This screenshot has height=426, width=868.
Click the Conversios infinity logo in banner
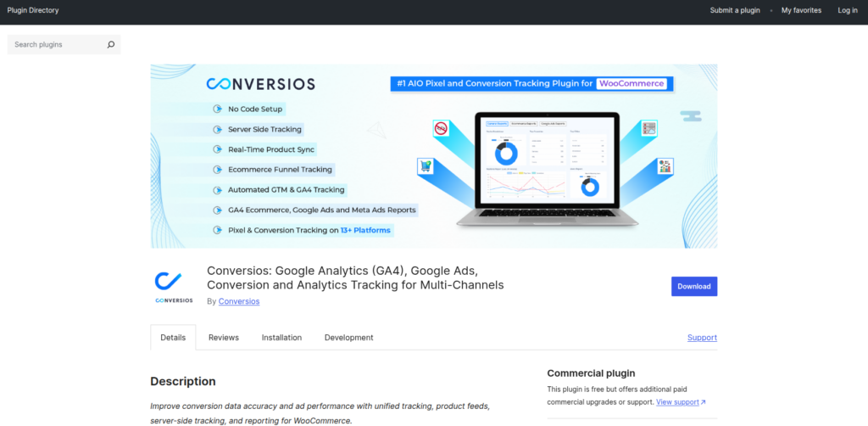click(261, 84)
